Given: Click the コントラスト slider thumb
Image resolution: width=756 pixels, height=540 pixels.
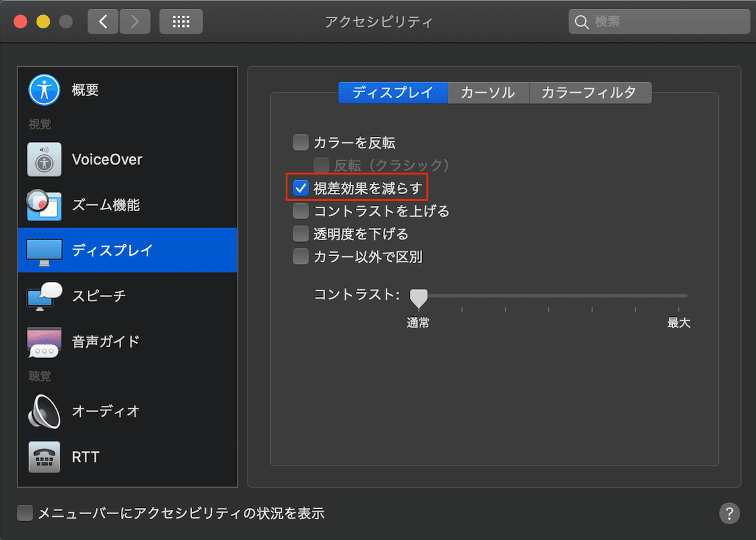Looking at the screenshot, I should coord(419,297).
